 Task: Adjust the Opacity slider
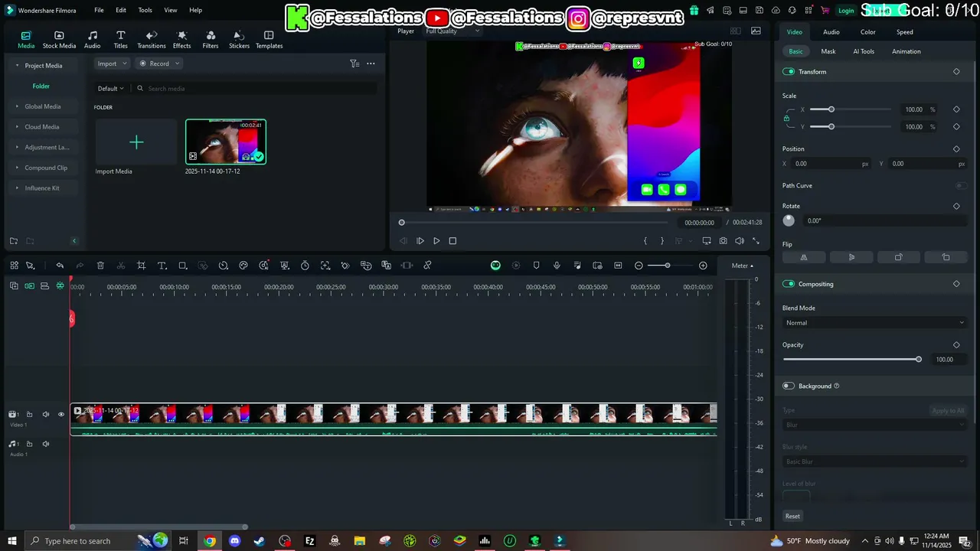[x=851, y=359]
